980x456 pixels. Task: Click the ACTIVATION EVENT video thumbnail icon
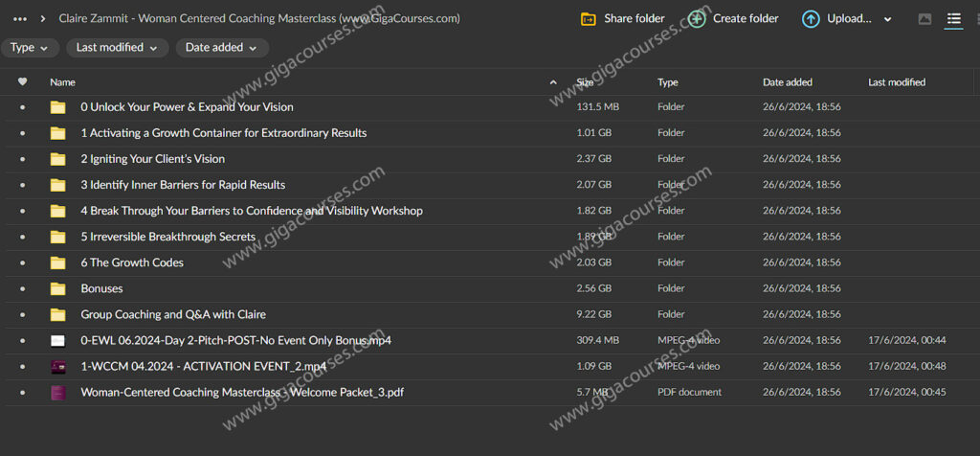pyautogui.click(x=58, y=366)
